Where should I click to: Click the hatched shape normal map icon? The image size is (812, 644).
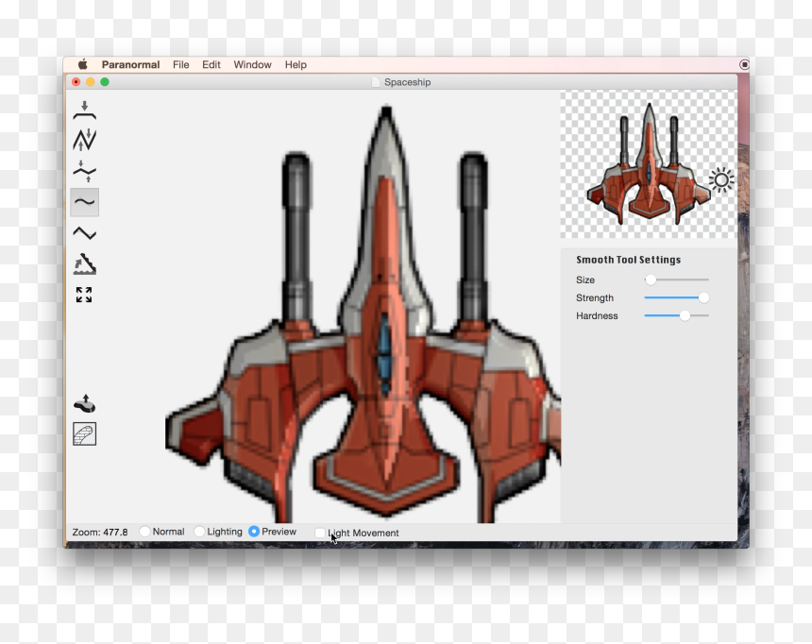pos(84,434)
